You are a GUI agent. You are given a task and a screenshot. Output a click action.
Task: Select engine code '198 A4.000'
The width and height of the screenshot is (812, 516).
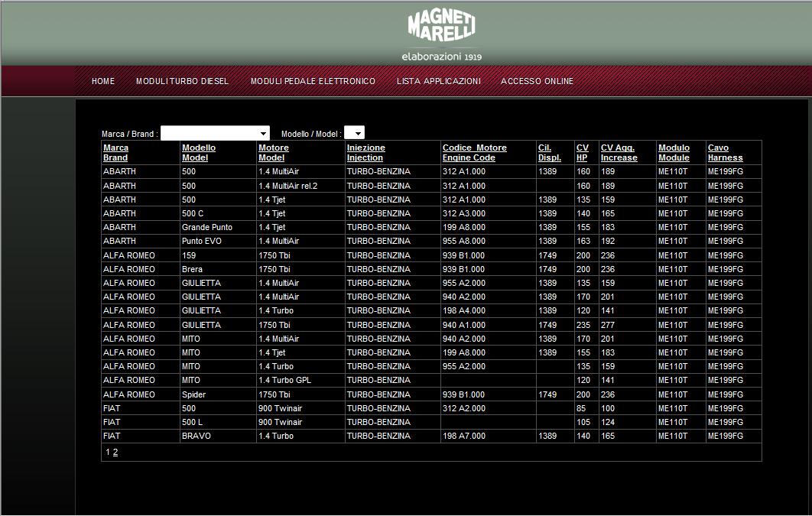tap(464, 311)
